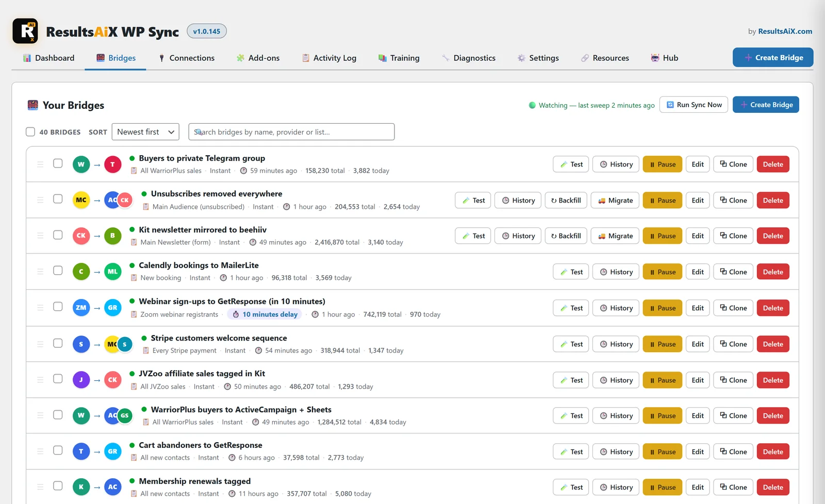This screenshot has width=825, height=504.
Task: Clone the JVZoo affiliate sales tagged in Kit bridge
Action: pos(733,380)
